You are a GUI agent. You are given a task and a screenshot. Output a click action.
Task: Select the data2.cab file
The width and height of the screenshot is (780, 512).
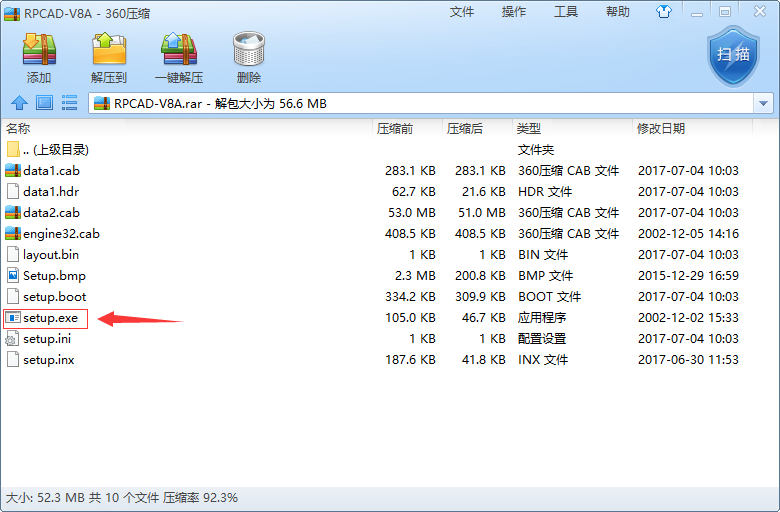point(51,212)
